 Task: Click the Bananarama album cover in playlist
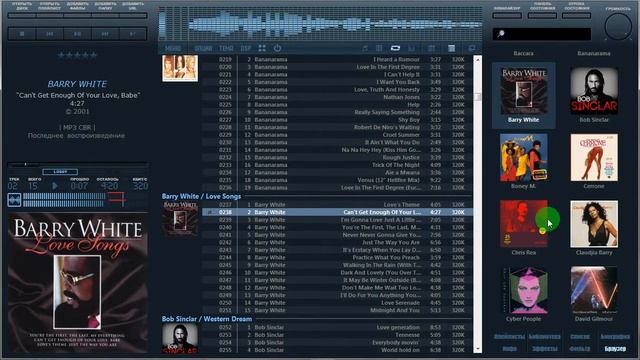coord(180,68)
